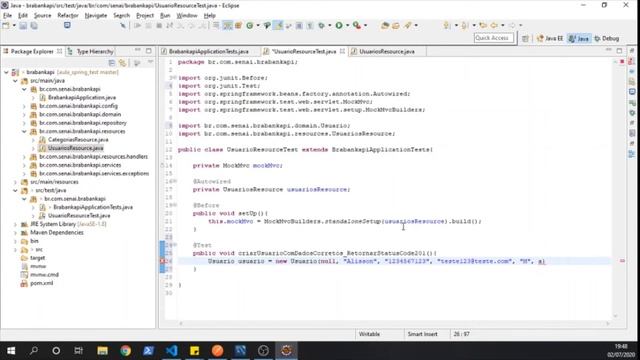Switch to Java EE perspective
The height and width of the screenshot is (360, 640).
[549, 38]
